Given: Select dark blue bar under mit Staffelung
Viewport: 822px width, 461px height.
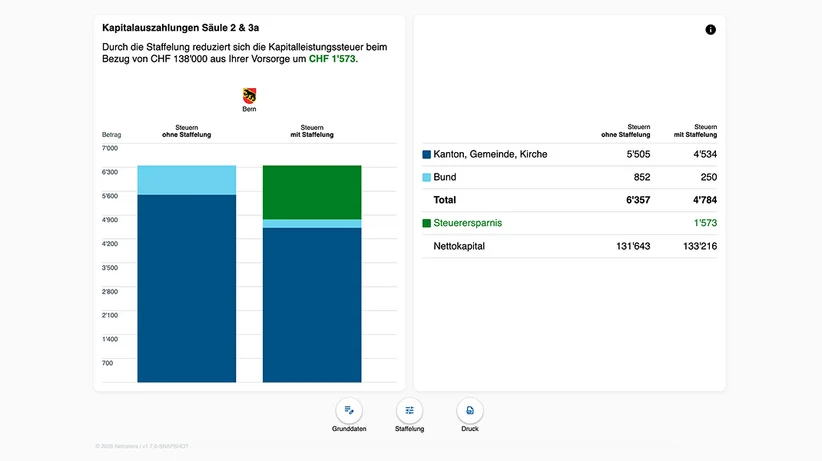Looking at the screenshot, I should [x=312, y=305].
